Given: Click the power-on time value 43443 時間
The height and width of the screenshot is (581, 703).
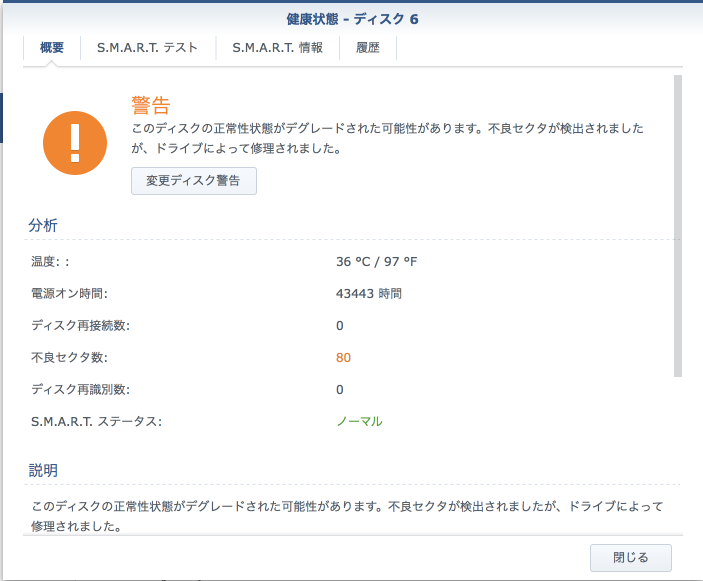Looking at the screenshot, I should 369,293.
